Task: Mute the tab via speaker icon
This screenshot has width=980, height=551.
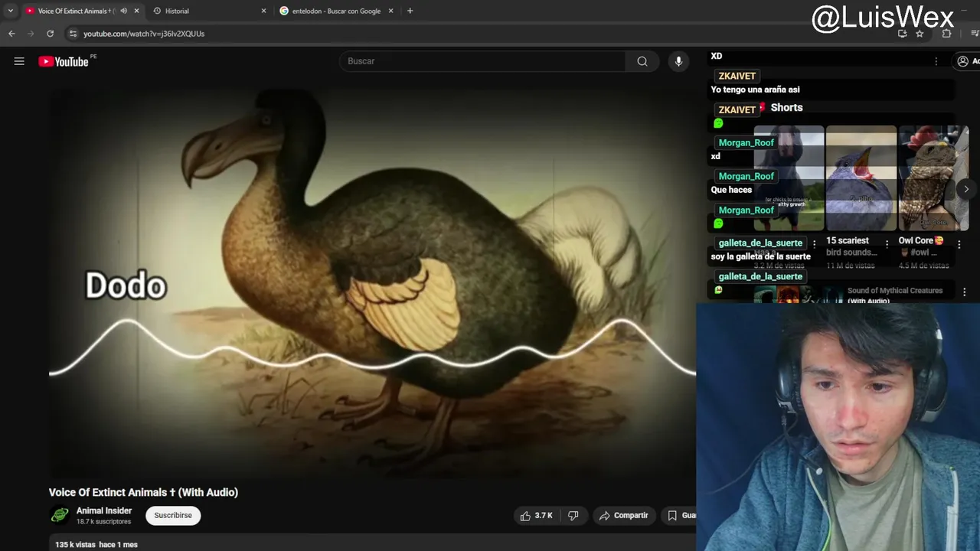Action: point(123,11)
